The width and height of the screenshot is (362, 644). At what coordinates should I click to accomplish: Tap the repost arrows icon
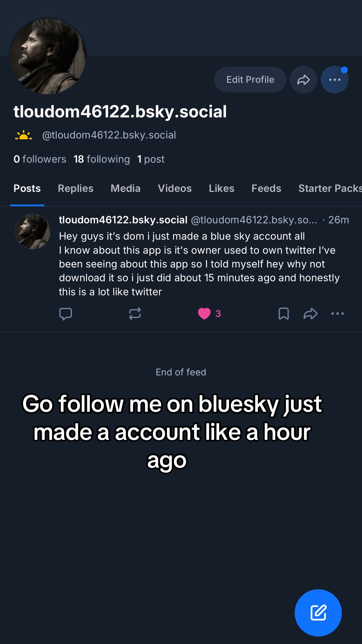tap(135, 314)
